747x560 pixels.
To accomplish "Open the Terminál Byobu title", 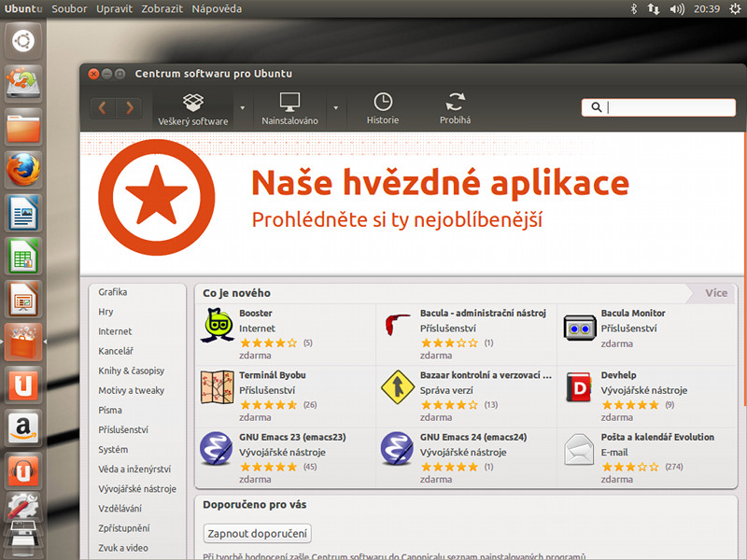I will (x=273, y=375).
